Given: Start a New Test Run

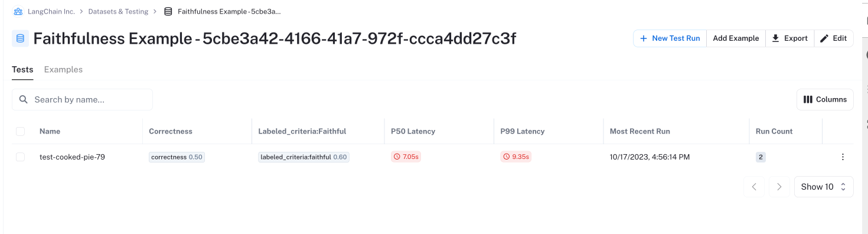Looking at the screenshot, I should click(670, 38).
